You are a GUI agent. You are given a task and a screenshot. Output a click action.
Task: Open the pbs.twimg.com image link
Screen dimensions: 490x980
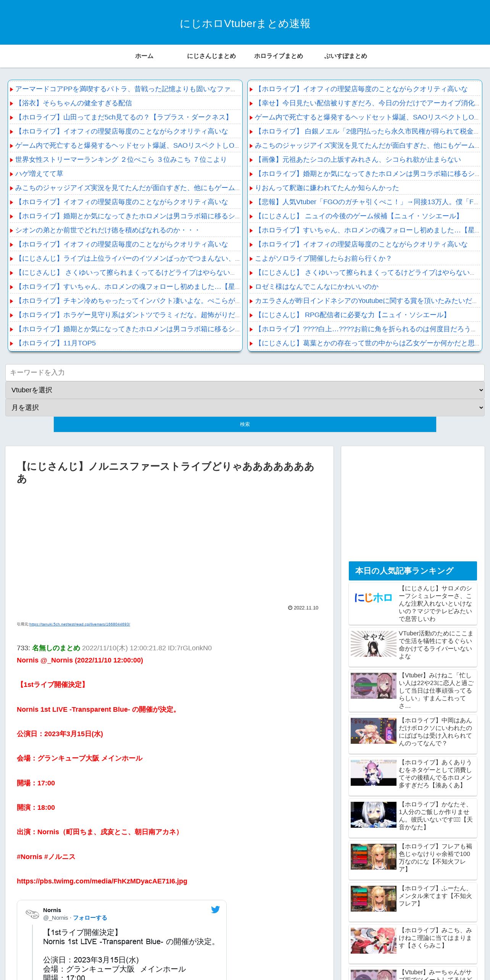pos(102,881)
